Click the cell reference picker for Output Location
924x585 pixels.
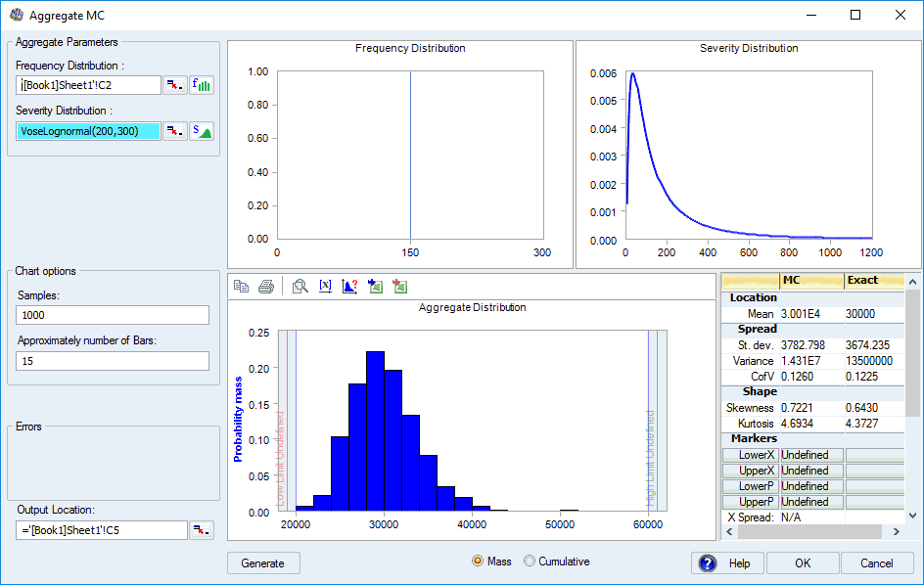pos(203,529)
